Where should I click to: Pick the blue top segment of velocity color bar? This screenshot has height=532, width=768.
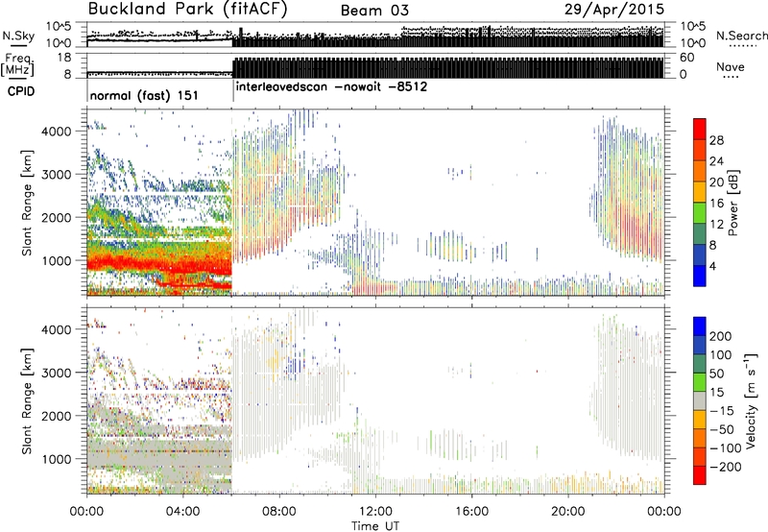coord(700,326)
